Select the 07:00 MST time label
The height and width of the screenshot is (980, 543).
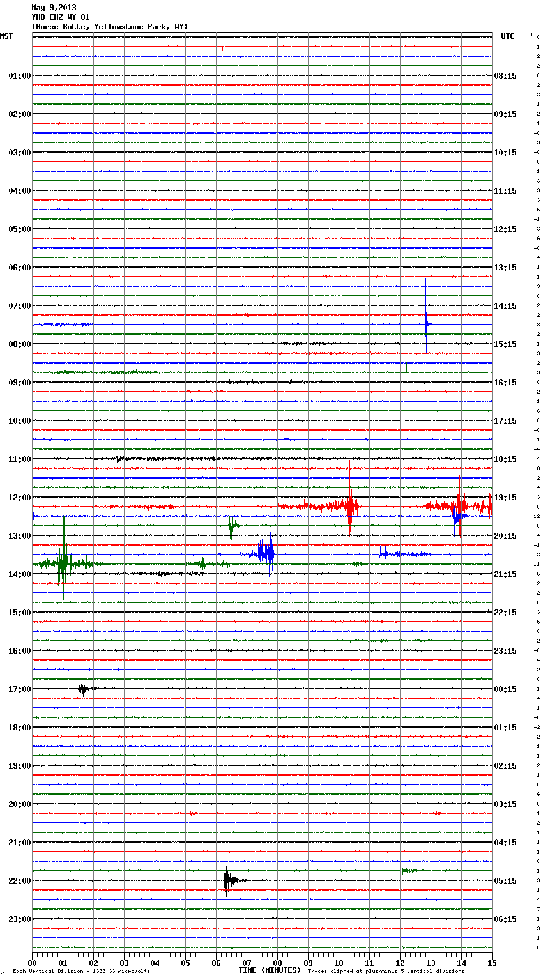click(20, 306)
